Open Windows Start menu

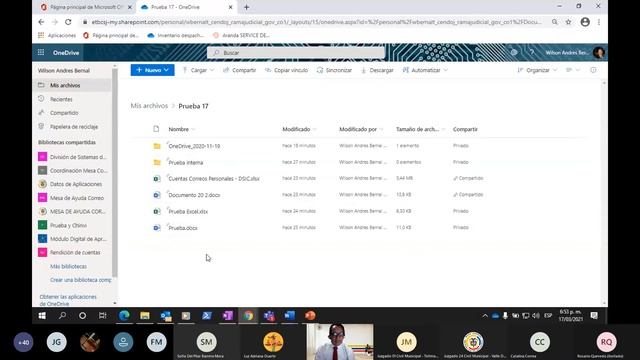coord(42,316)
